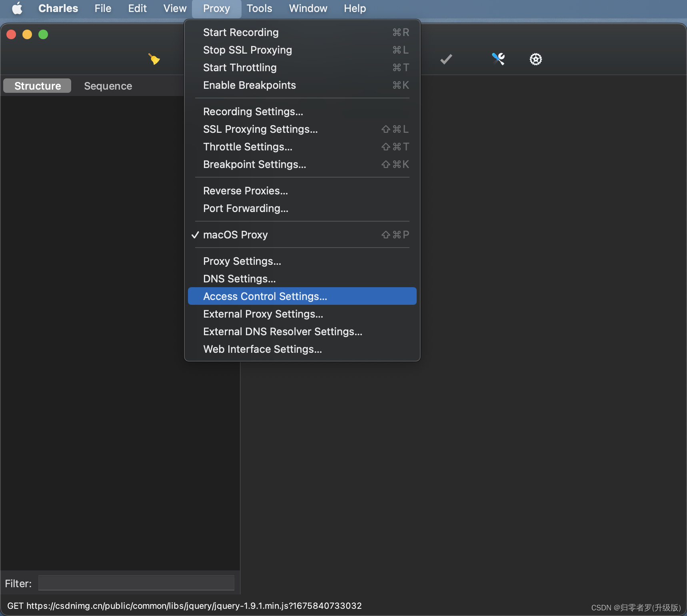Viewport: 687px width, 616px height.
Task: Open the Apple menu
Action: coord(17,8)
